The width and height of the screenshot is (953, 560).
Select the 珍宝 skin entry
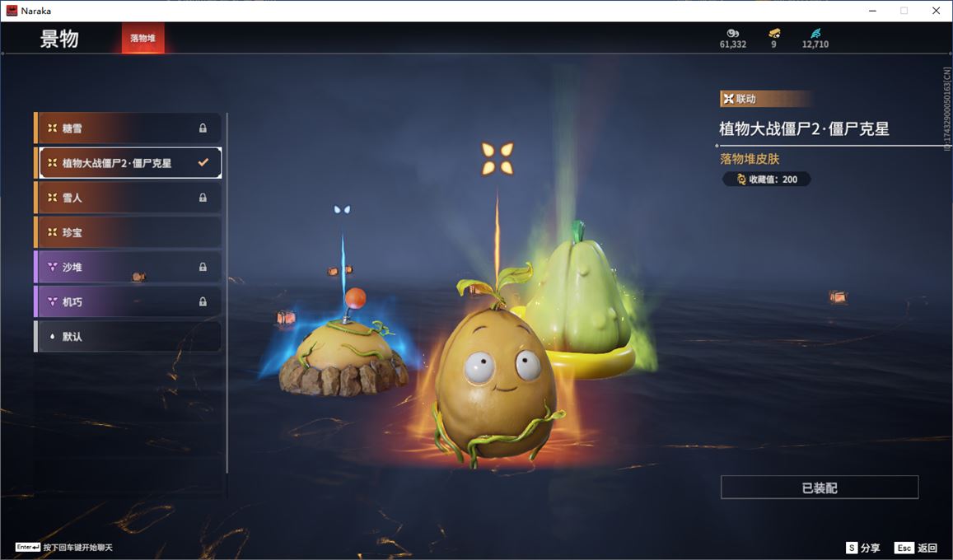coord(128,232)
